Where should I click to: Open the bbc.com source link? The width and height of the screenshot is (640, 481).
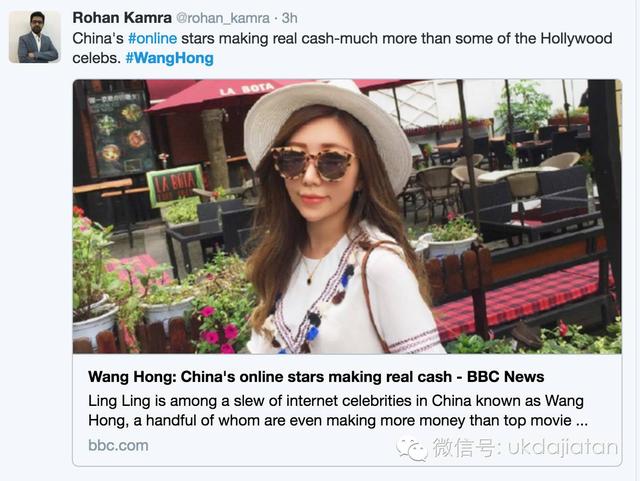pos(118,445)
